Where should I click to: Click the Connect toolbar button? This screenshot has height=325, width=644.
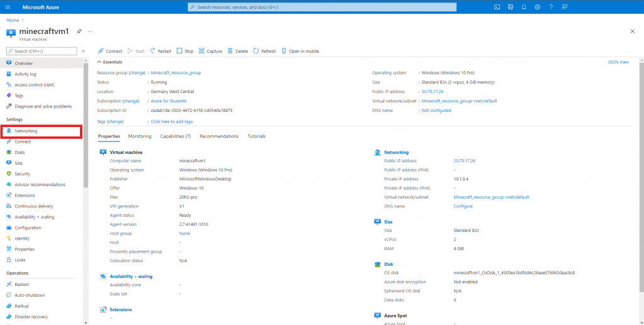pos(110,51)
